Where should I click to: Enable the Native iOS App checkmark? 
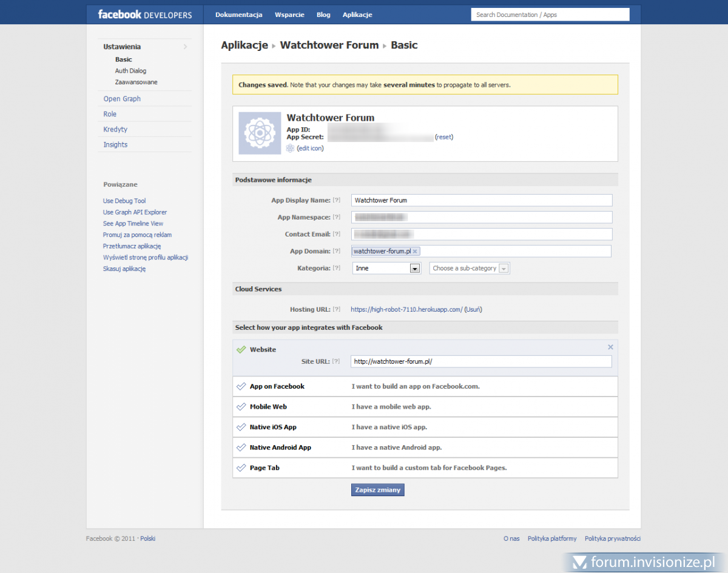point(241,427)
